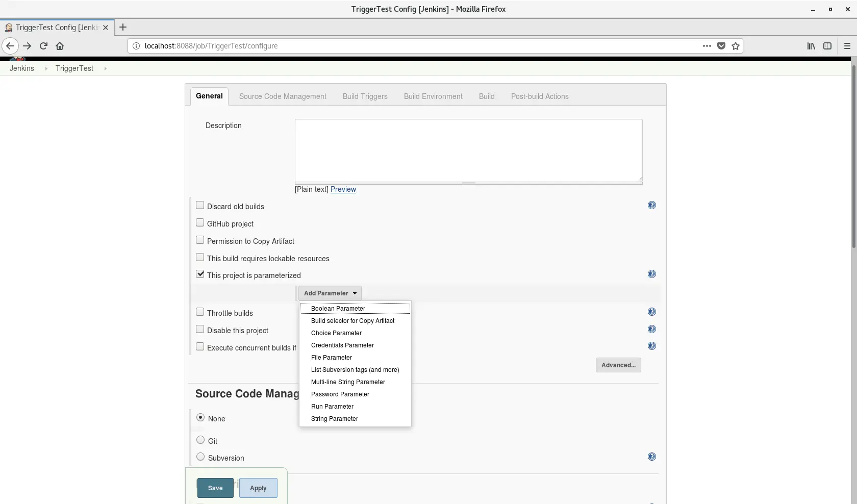Close the TriggerTest Config tab

pos(106,28)
